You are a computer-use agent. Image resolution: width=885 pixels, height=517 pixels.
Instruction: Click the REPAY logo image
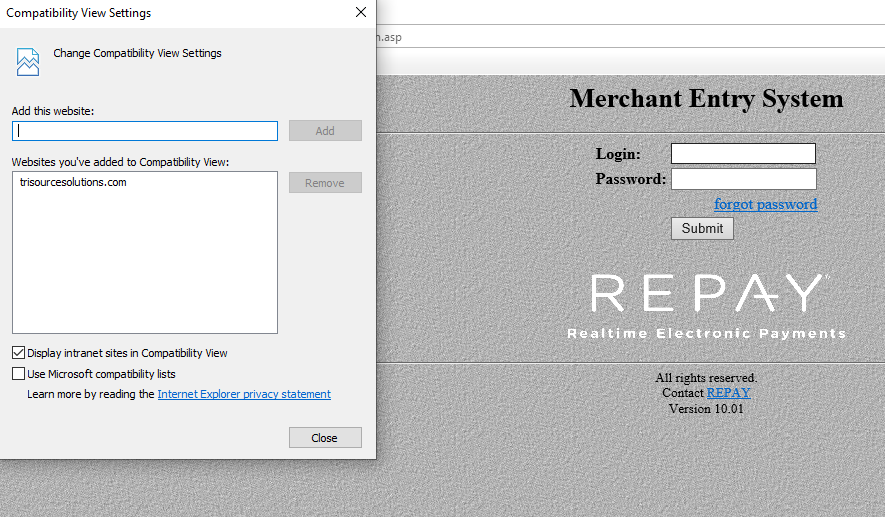[x=707, y=305]
